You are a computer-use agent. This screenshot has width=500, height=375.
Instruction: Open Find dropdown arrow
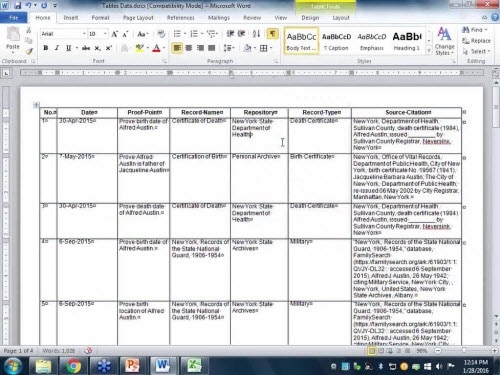click(x=486, y=30)
